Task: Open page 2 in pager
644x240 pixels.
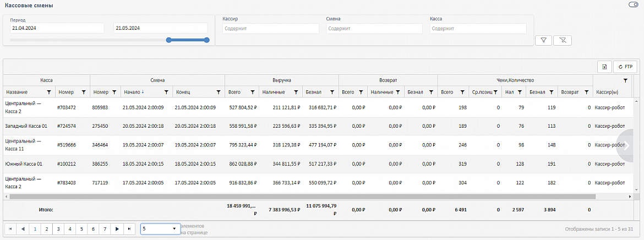Action: [x=46, y=229]
